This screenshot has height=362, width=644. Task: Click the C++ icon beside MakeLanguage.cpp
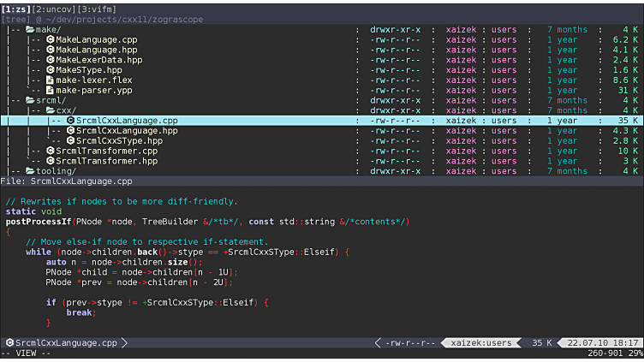click(49, 40)
